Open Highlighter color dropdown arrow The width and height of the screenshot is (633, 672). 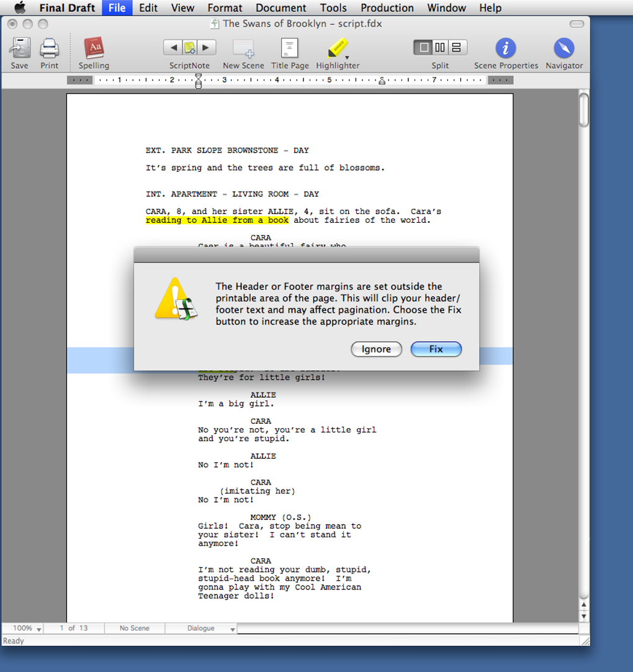point(347,58)
